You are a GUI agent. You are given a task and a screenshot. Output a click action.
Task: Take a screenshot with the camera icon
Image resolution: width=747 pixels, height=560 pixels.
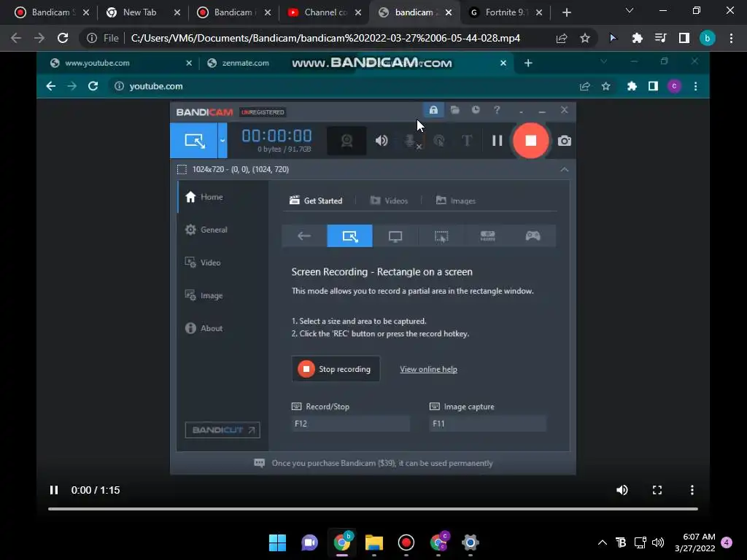564,141
